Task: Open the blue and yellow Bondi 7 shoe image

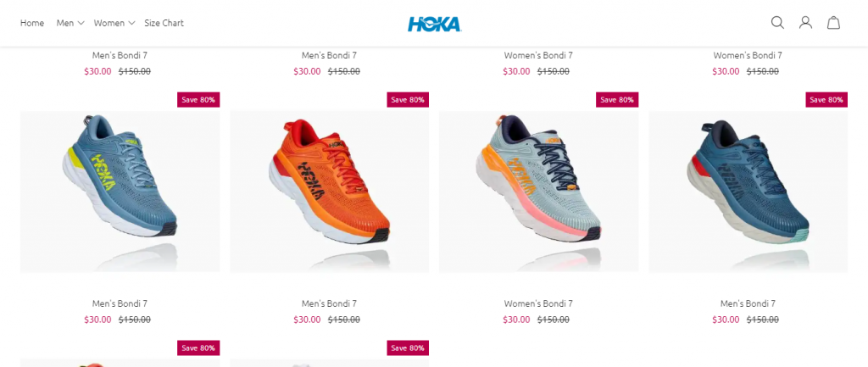Action: point(120,192)
